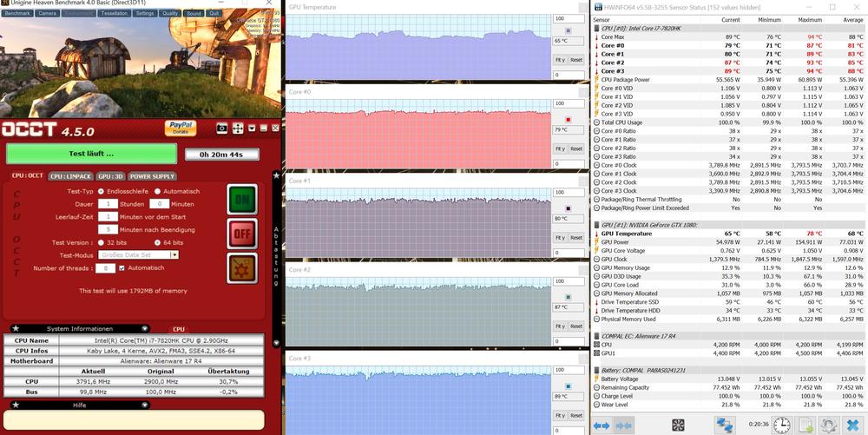
Task: Click the green ON button in OCCT
Action: click(241, 199)
